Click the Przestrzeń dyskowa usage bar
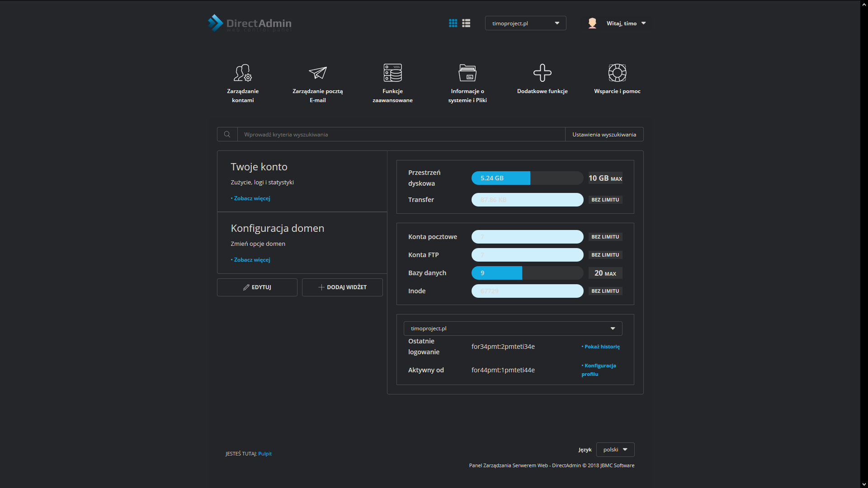The height and width of the screenshot is (488, 868). (x=527, y=178)
